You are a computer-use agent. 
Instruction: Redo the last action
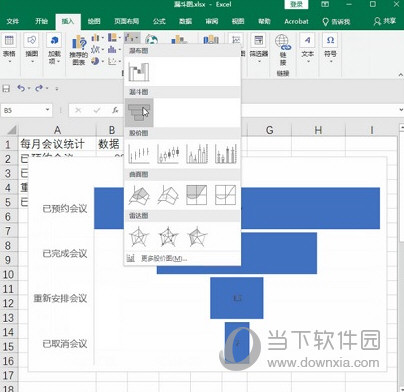[x=39, y=88]
